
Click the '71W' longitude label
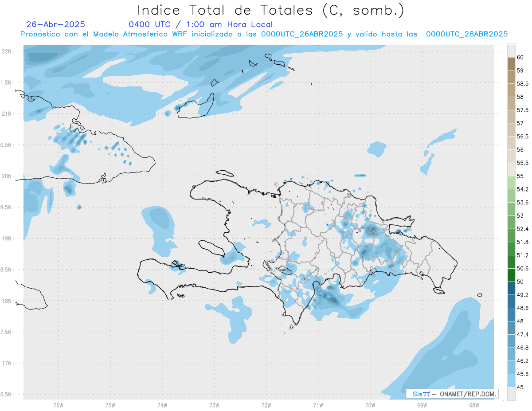[x=318, y=405]
